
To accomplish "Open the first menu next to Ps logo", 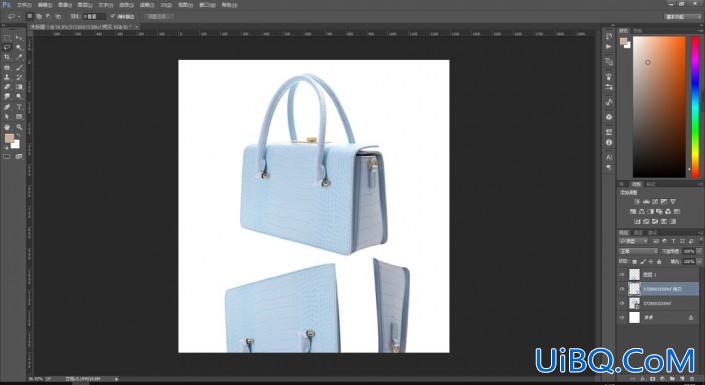I will click(x=23, y=5).
